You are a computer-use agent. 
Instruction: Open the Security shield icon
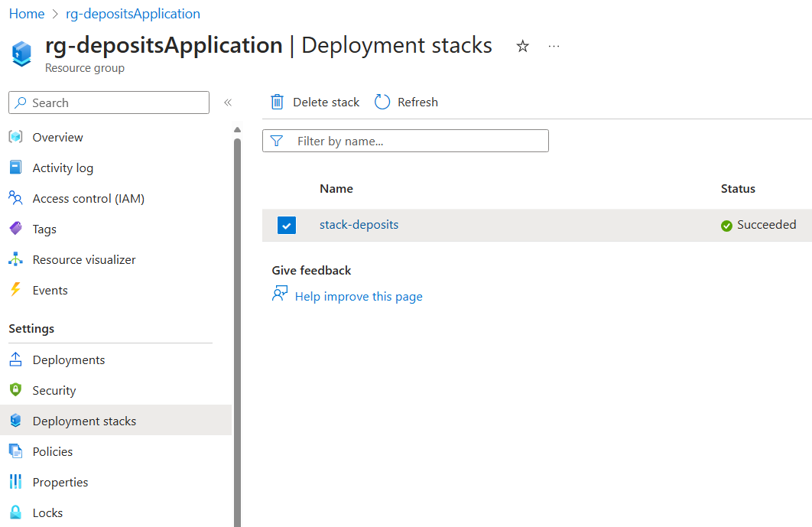click(17, 390)
